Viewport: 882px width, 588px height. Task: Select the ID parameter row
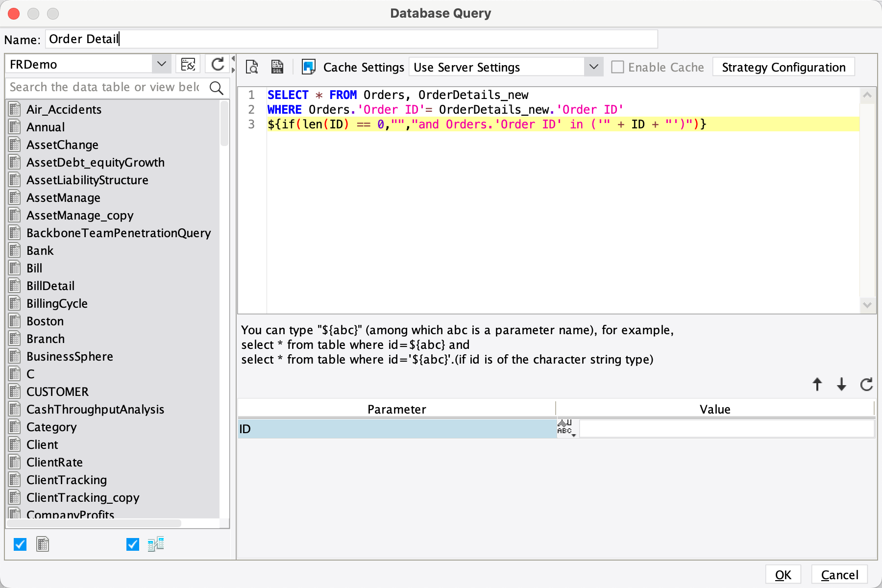pyautogui.click(x=397, y=429)
